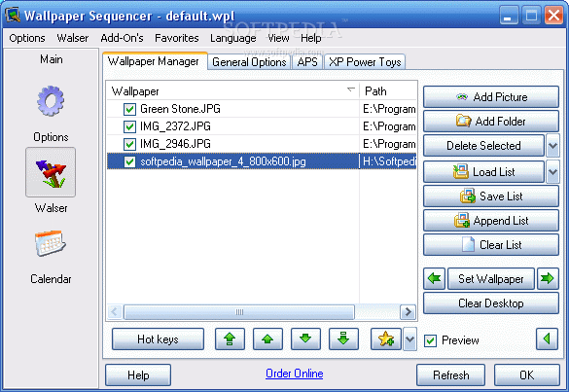Open the Calendar icon in sidebar
Viewport: 569px width, 392px height.
click(51, 243)
